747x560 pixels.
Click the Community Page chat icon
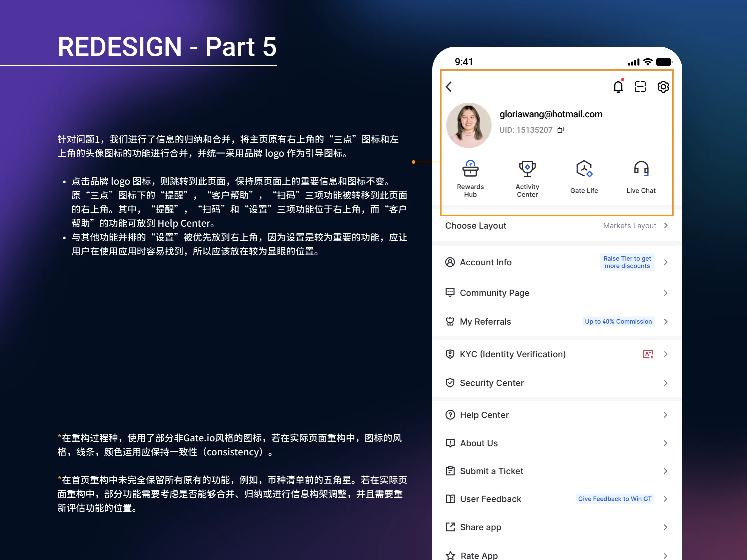click(450, 293)
